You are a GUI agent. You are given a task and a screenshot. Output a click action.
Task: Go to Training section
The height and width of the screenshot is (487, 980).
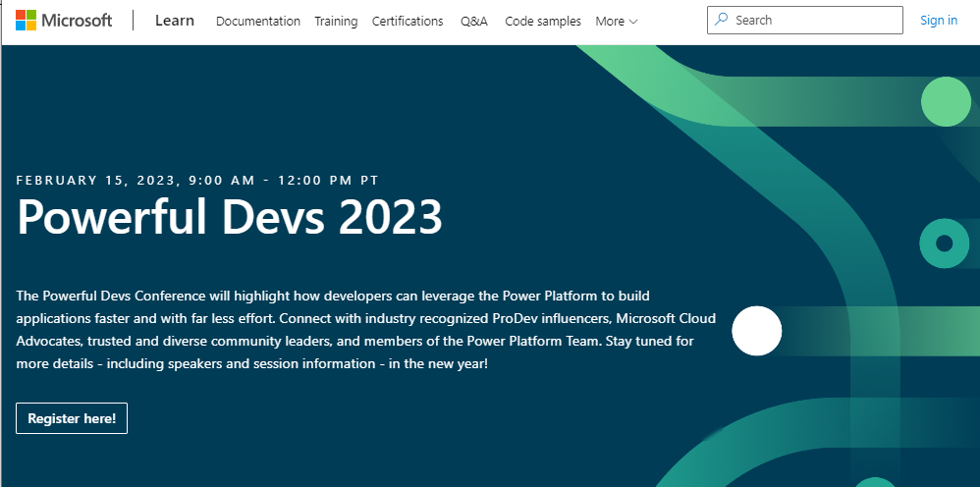336,22
